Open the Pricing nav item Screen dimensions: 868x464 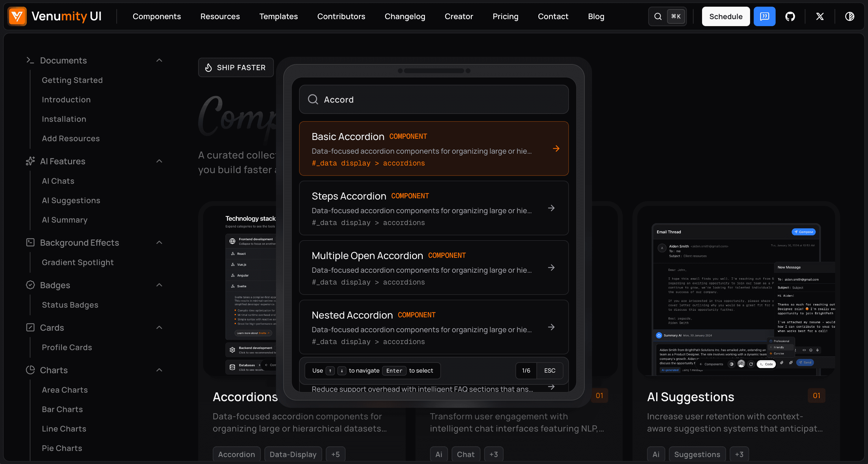[x=505, y=16]
